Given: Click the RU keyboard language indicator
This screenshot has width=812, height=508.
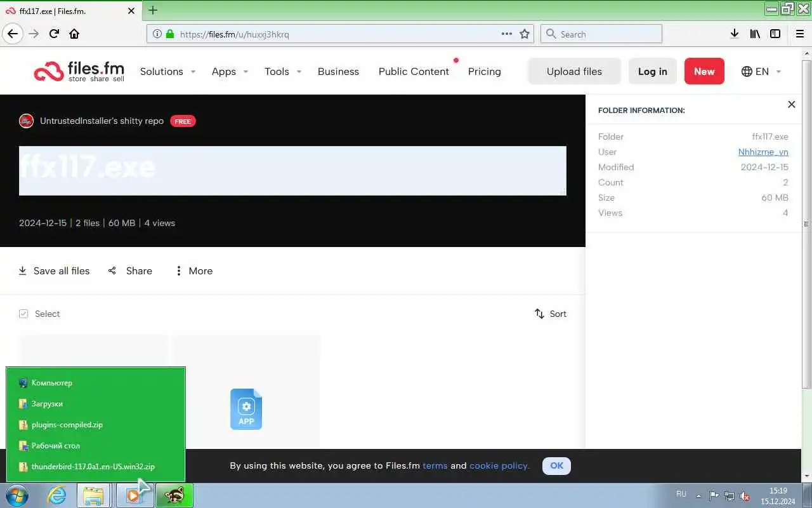Looking at the screenshot, I should [x=681, y=493].
